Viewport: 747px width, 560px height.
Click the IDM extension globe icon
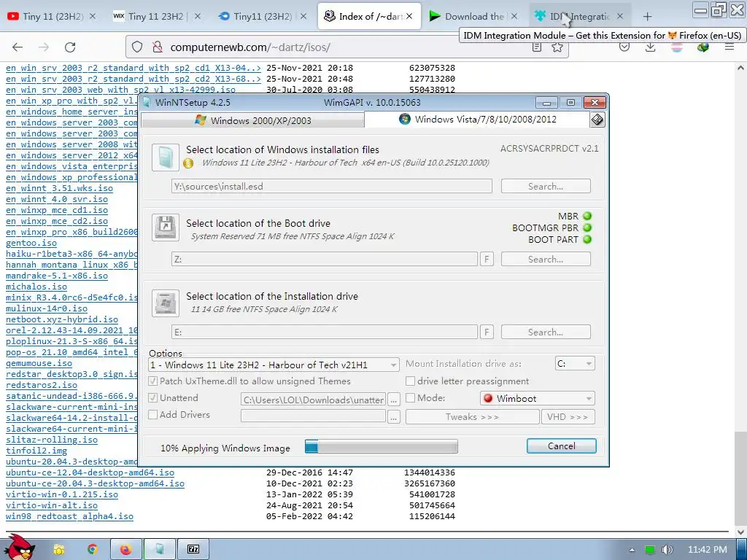click(703, 47)
